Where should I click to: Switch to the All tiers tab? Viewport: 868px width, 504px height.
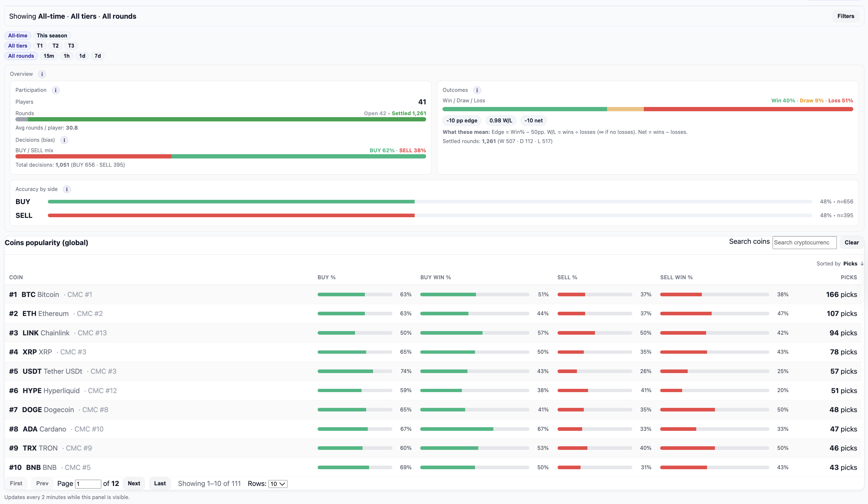point(18,46)
